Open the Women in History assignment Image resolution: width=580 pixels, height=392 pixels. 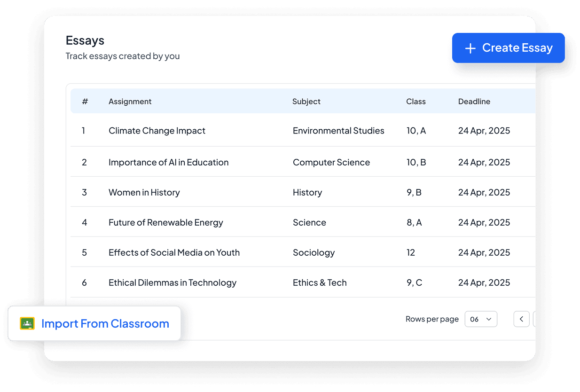(x=144, y=192)
